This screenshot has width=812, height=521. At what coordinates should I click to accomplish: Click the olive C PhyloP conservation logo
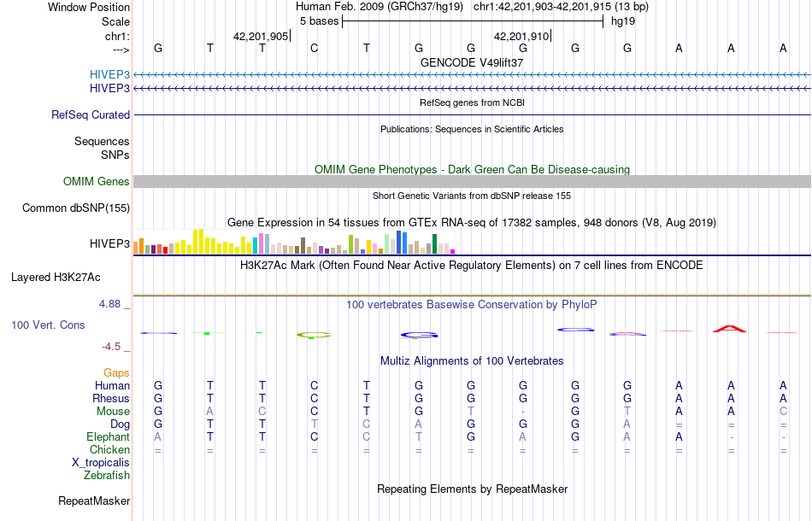tap(314, 336)
